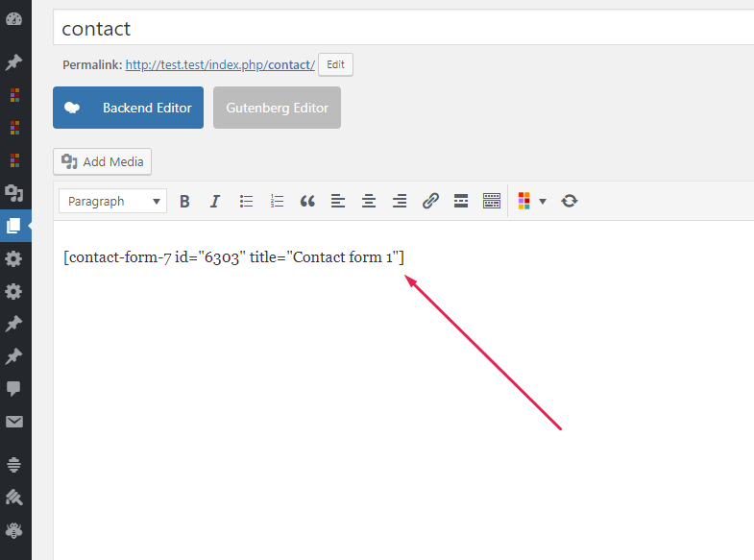Switch to Gutenberg Editor

[277, 108]
